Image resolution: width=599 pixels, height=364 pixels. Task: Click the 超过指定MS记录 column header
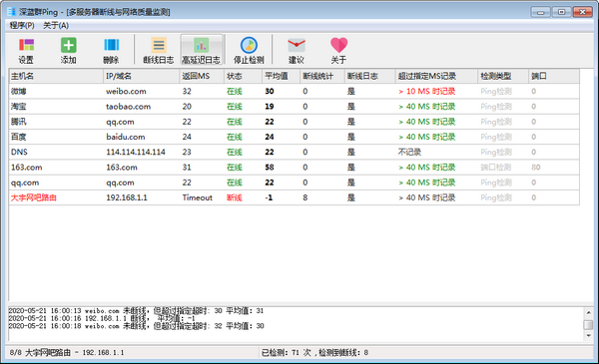(436, 76)
